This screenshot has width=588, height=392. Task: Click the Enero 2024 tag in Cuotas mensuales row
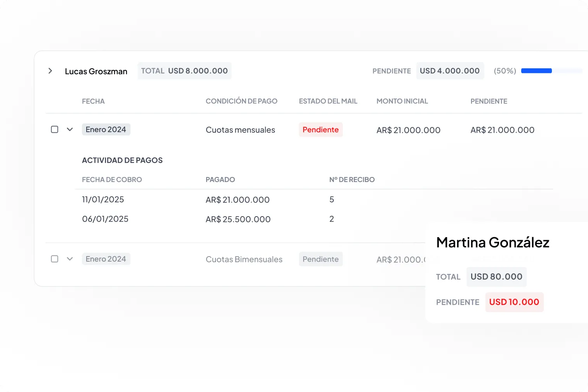coord(106,129)
